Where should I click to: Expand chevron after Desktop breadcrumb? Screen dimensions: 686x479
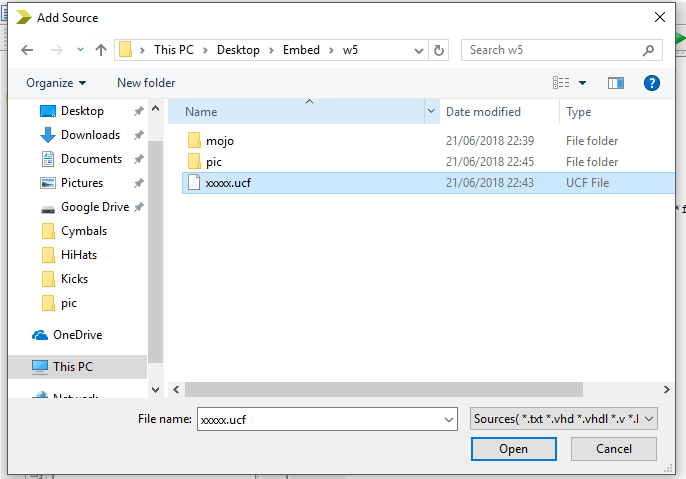271,50
